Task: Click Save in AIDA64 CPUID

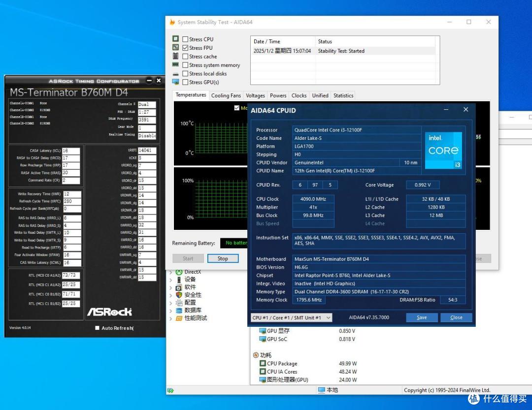Action: (x=422, y=317)
